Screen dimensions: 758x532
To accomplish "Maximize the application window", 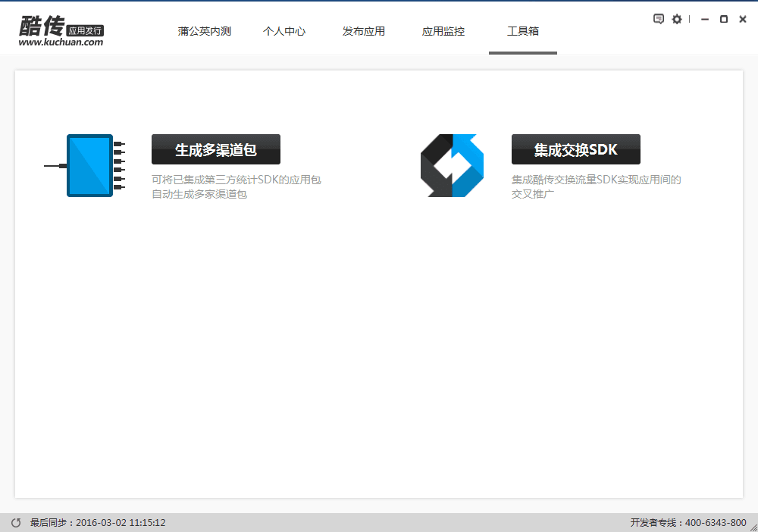I will [724, 19].
